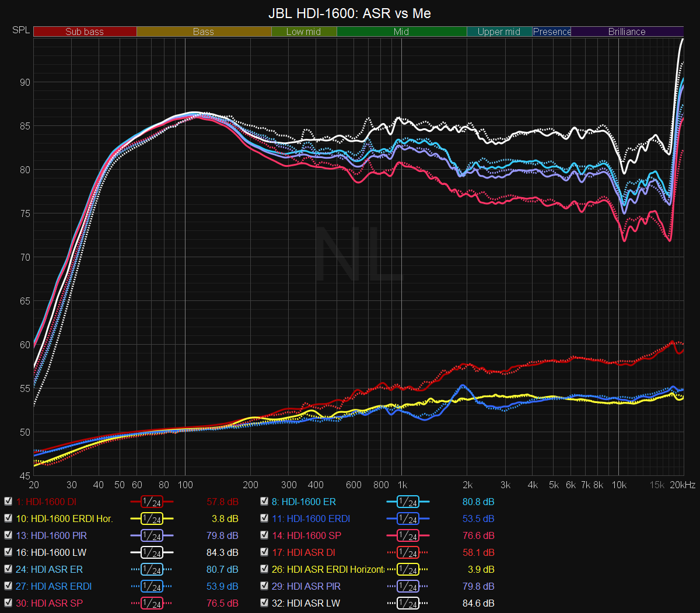Image resolution: width=700 pixels, height=613 pixels.
Task: Click the 84.6 dB value for HDI ASR LW
Action: tap(478, 603)
